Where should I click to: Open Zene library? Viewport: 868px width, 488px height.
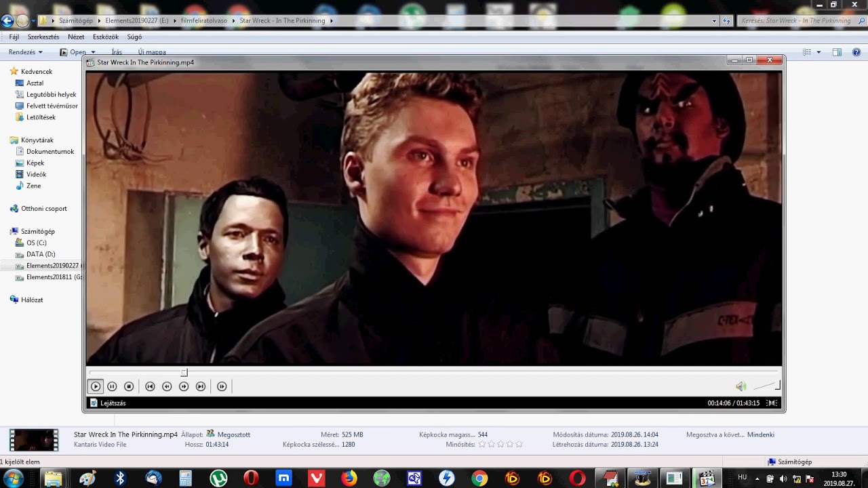coord(34,186)
